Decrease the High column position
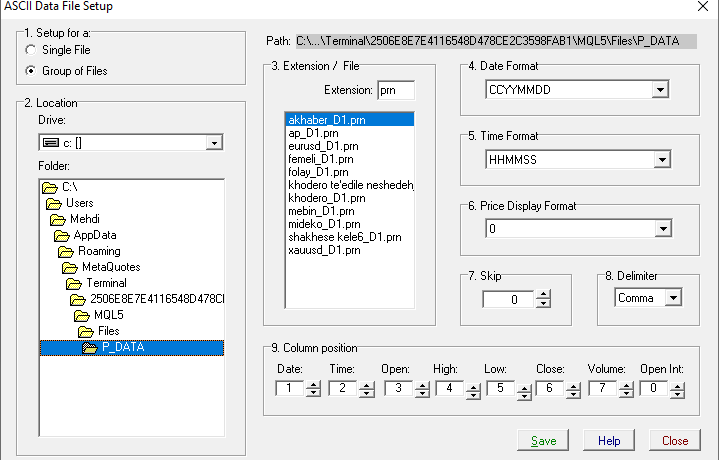Image resolution: width=719 pixels, height=460 pixels. click(473, 395)
